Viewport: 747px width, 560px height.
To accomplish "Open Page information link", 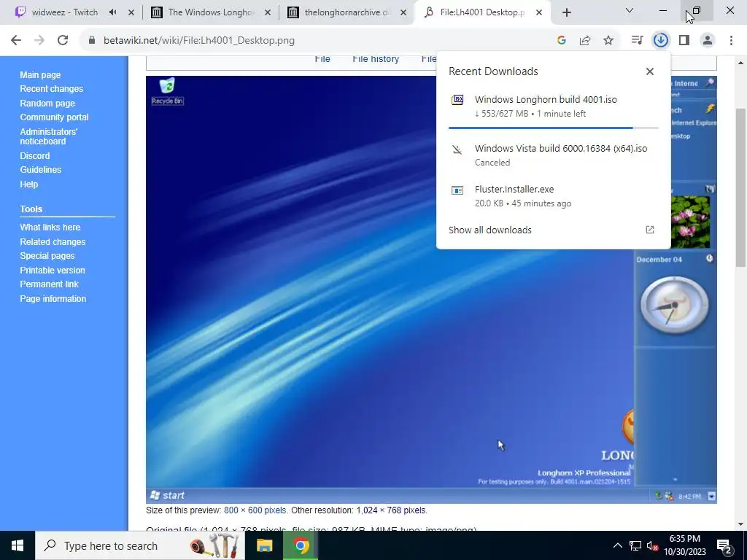I will (53, 298).
